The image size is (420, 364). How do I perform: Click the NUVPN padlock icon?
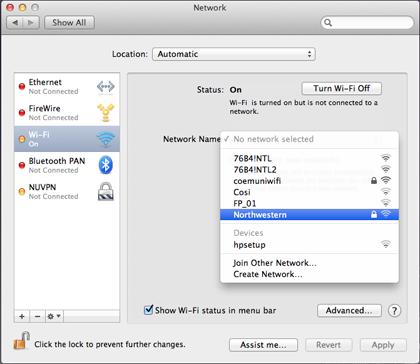tap(106, 191)
